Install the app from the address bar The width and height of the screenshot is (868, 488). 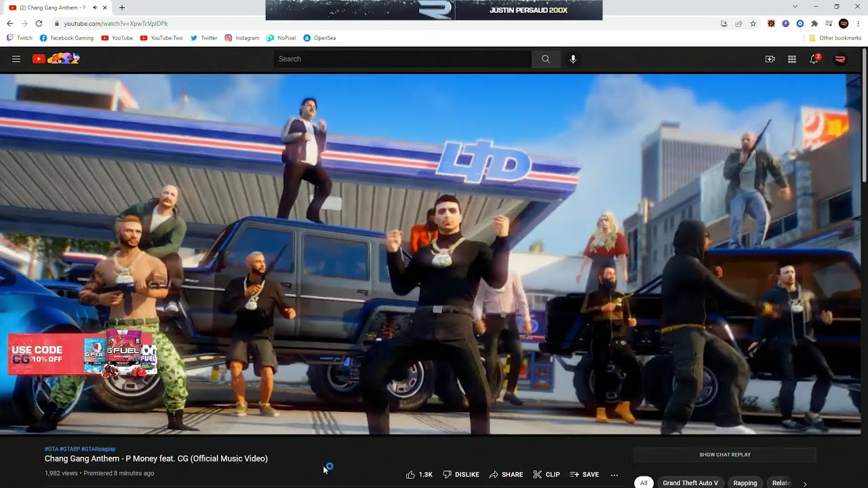724,23
